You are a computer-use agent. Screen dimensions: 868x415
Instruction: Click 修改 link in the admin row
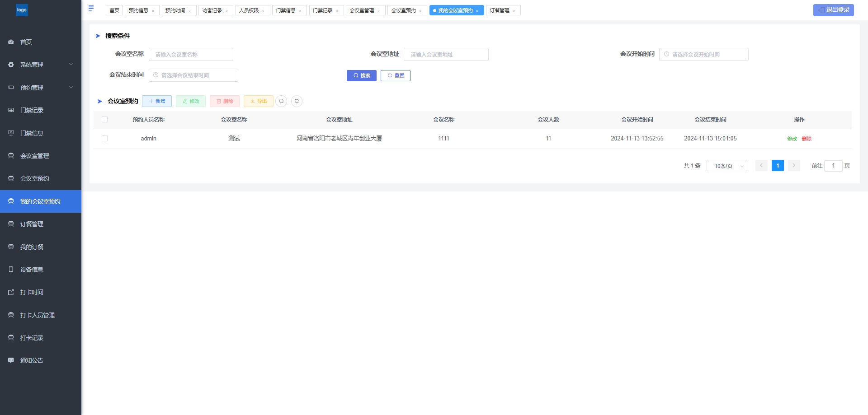tap(792, 139)
